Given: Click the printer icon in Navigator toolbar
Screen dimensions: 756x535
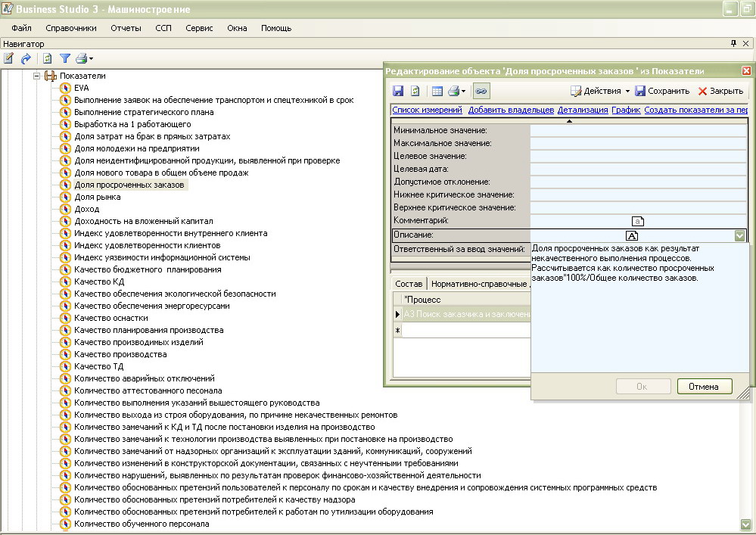Looking at the screenshot, I should click(x=82, y=58).
